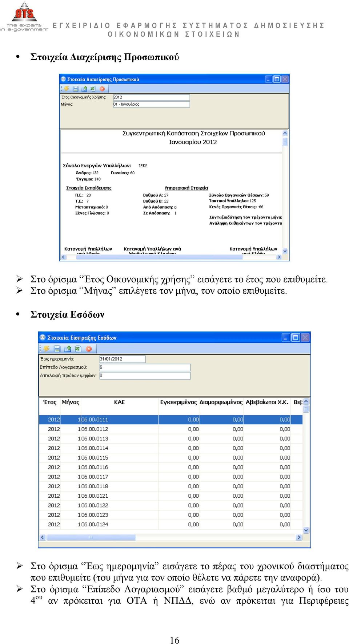Click the export icon in Personnel window toolbar
This screenshot has height=644, width=349.
84,89
